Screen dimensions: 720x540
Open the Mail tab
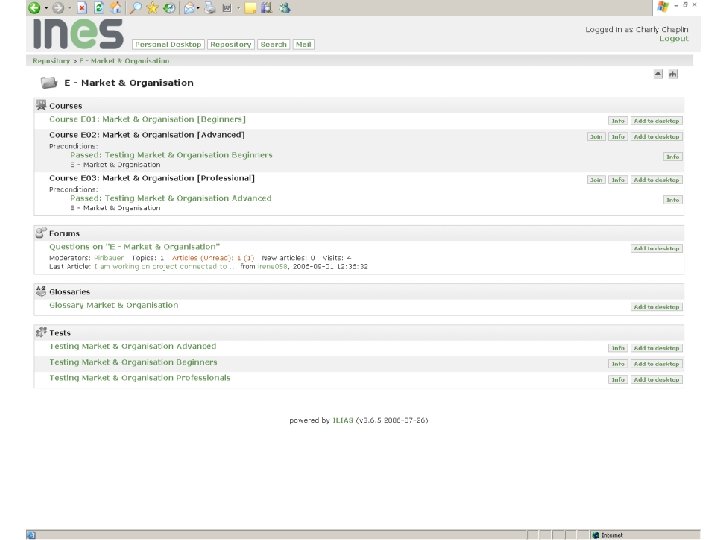tap(304, 45)
